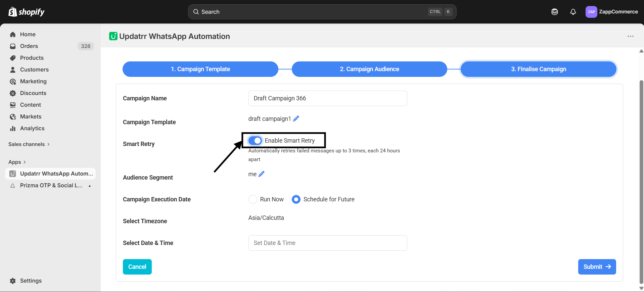Screen dimensions: 644x292
Task: Cancel the campaign setup
Action: point(137,267)
